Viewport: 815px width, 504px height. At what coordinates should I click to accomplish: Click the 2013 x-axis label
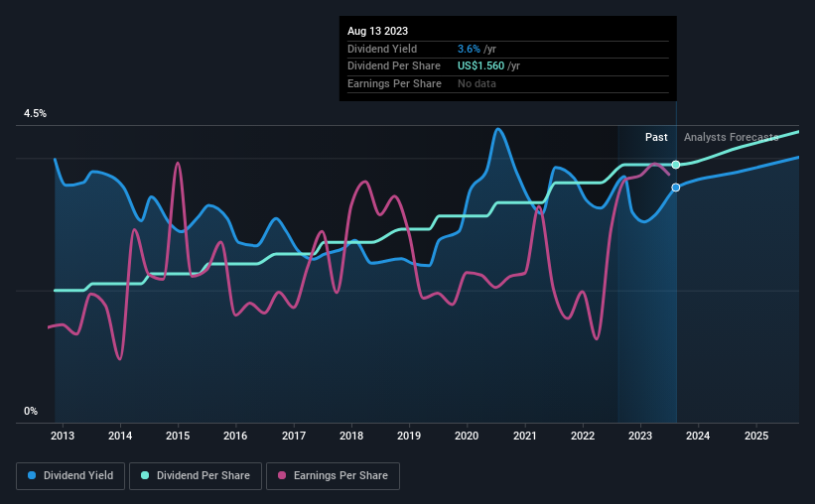(63, 436)
